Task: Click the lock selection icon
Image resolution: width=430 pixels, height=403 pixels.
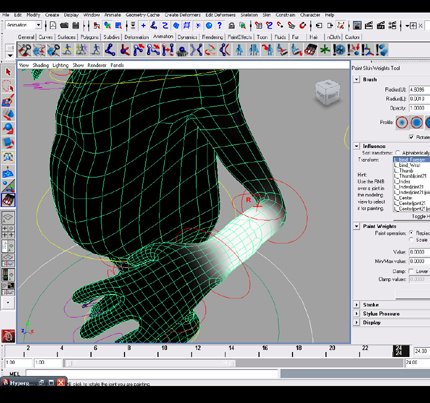Action: point(231,25)
